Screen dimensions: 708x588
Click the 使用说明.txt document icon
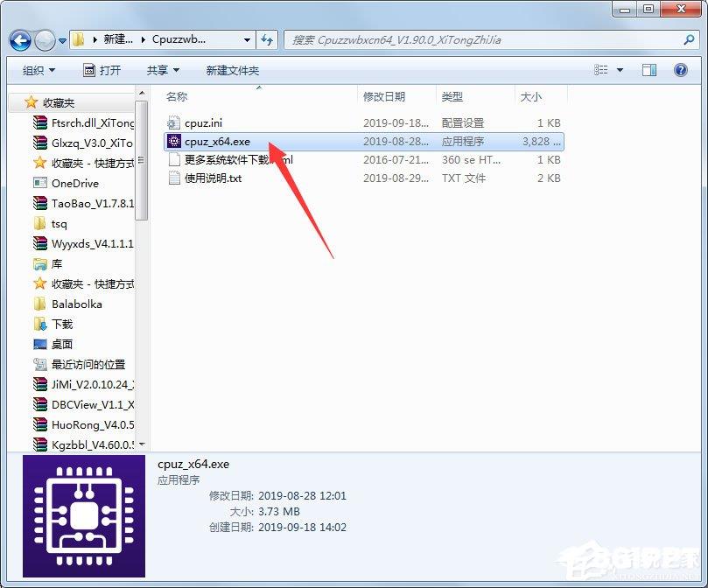(x=174, y=178)
